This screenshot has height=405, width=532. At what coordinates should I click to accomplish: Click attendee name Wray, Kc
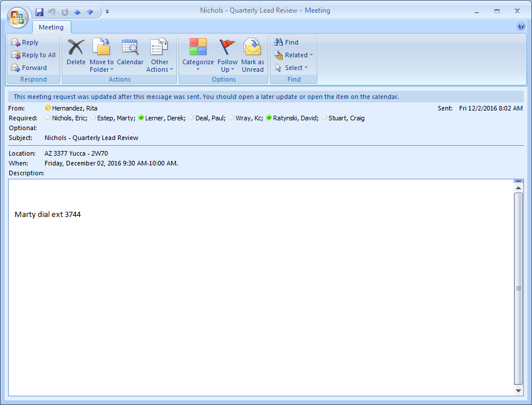248,118
